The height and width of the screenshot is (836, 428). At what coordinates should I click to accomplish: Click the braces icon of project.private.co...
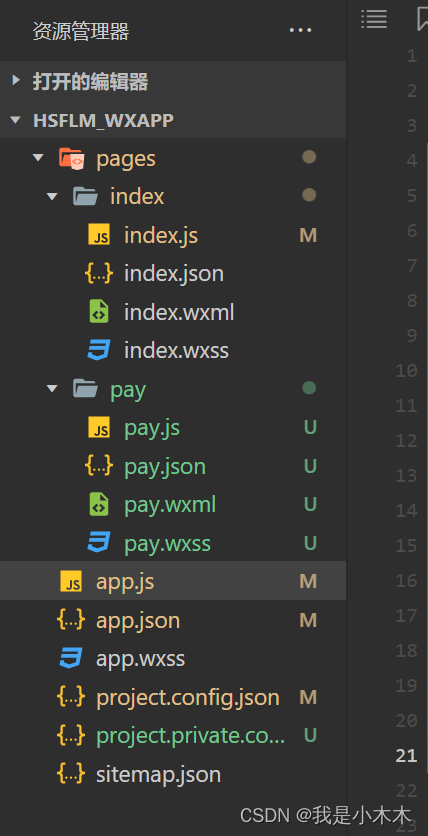click(71, 735)
